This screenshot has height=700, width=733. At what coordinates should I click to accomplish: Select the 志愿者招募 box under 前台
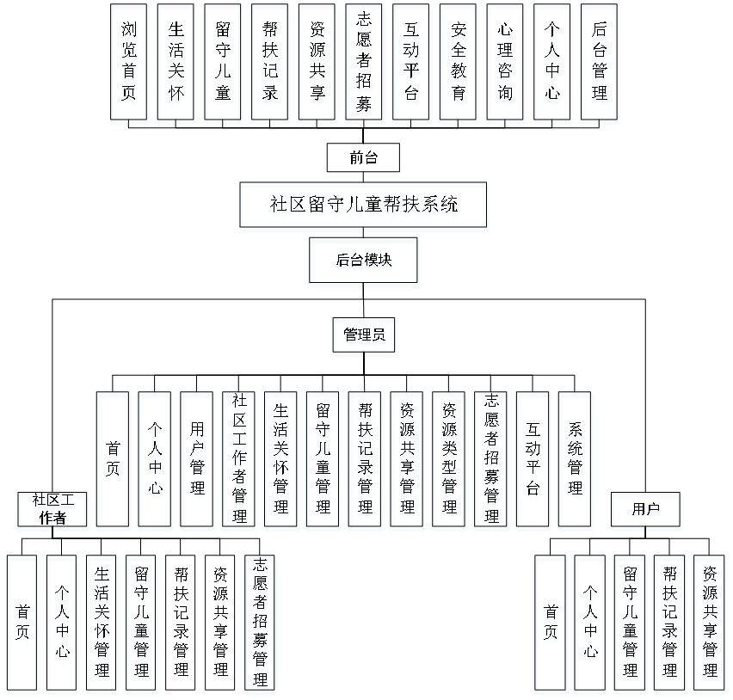coord(364,62)
